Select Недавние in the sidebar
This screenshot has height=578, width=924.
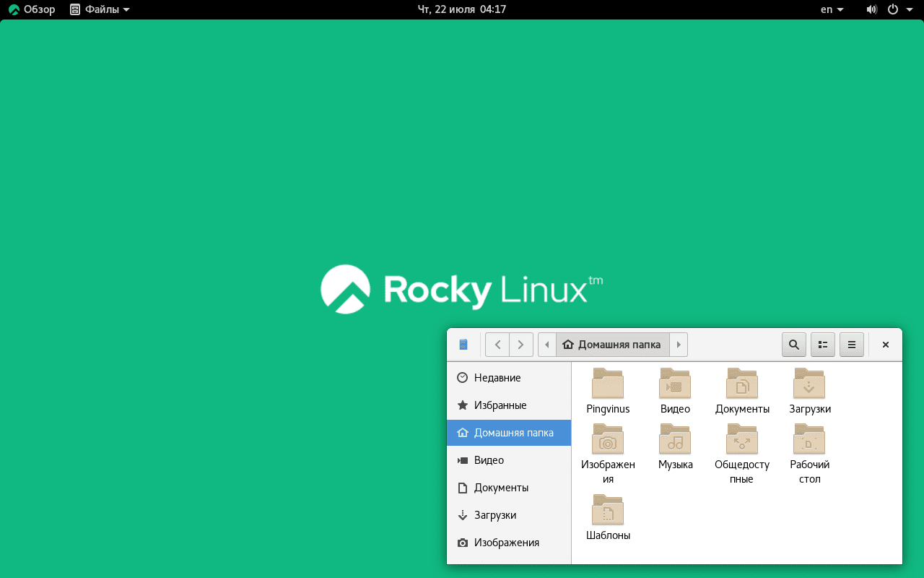click(x=497, y=377)
